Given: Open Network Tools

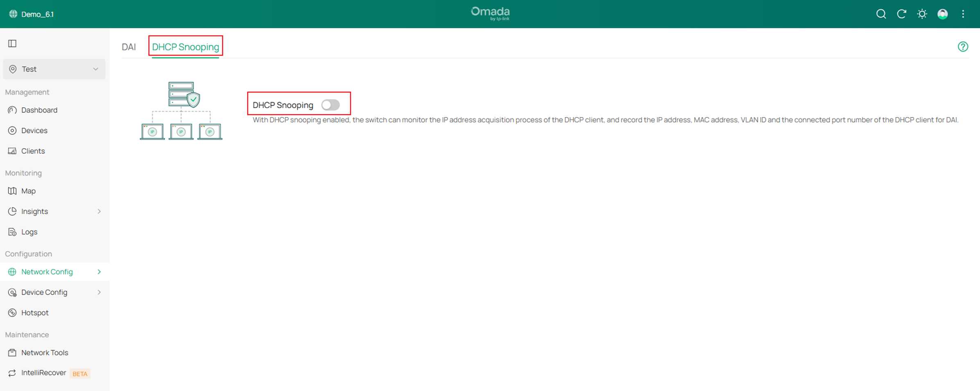Looking at the screenshot, I should (x=44, y=353).
